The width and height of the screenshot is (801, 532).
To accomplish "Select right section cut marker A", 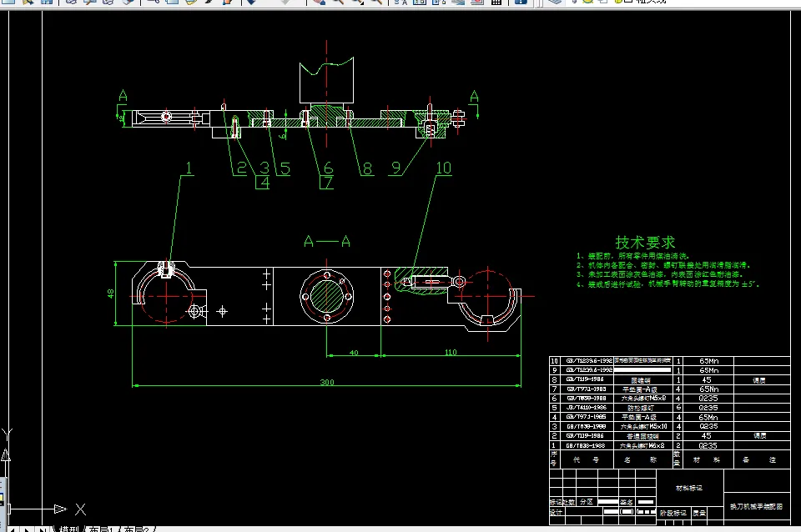I will coord(474,96).
